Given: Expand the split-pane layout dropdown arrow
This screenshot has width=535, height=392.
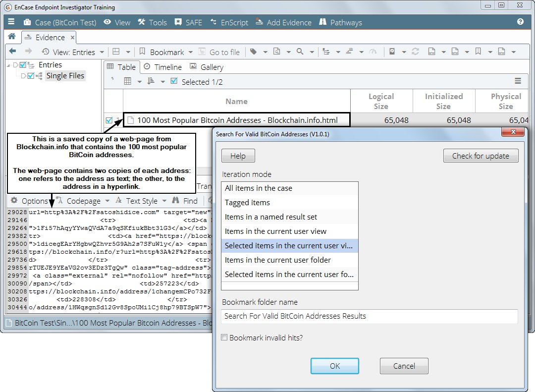Looking at the screenshot, I should [128, 52].
